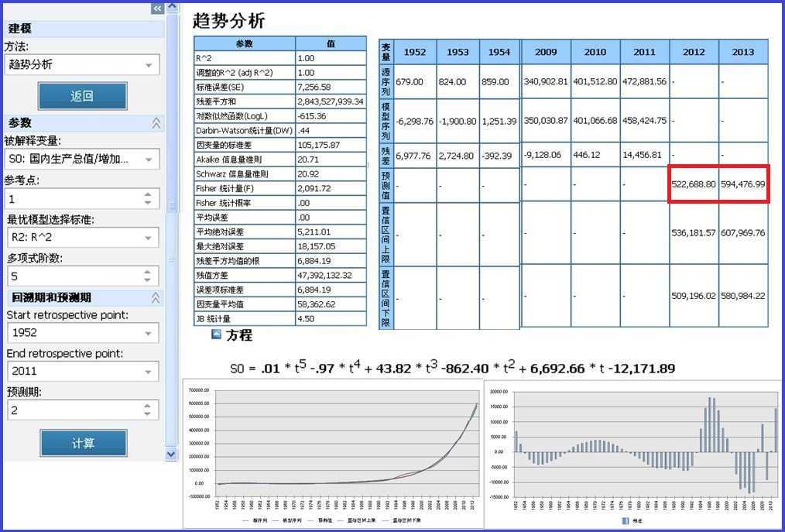Click the trend line chart
This screenshot has height=532, width=785.
pyautogui.click(x=333, y=453)
